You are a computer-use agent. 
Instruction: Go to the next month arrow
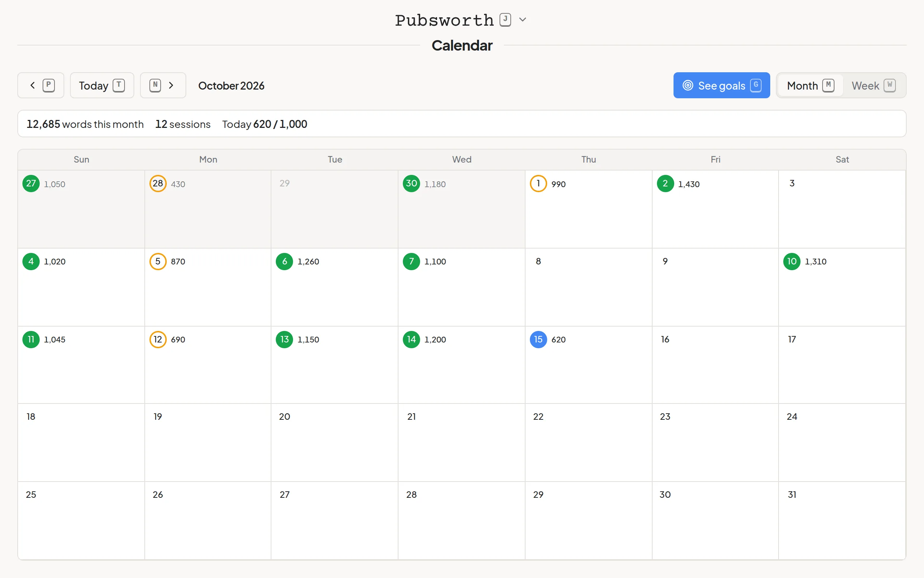(163, 85)
